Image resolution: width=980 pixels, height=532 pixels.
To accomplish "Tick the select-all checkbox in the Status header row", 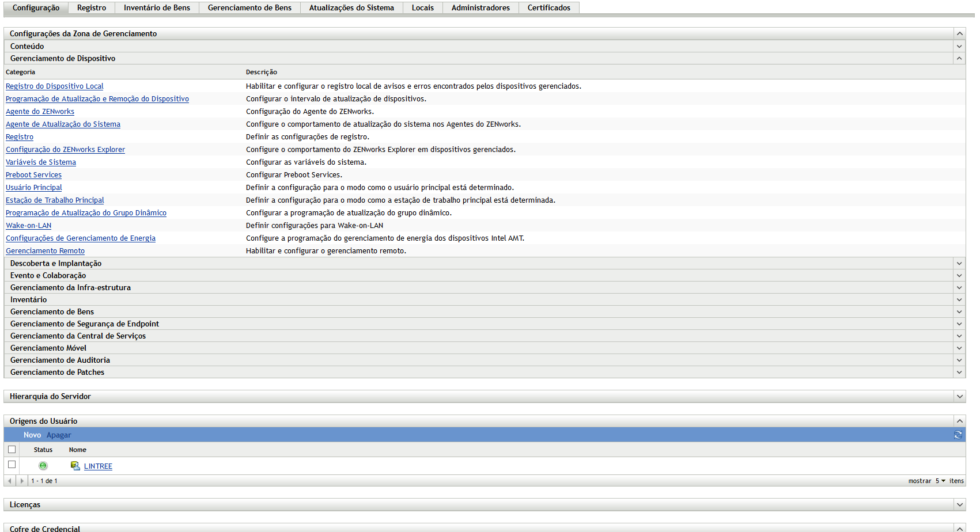I will (x=12, y=450).
